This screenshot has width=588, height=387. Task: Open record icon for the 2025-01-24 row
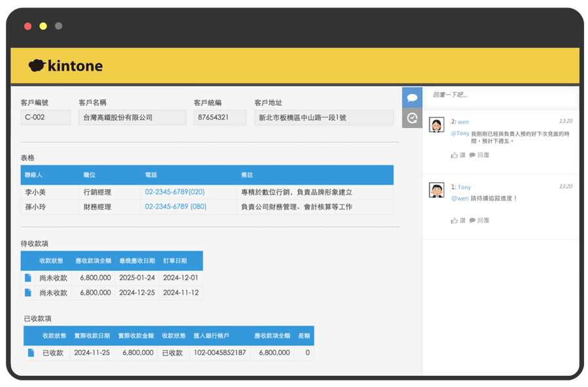pos(27,277)
